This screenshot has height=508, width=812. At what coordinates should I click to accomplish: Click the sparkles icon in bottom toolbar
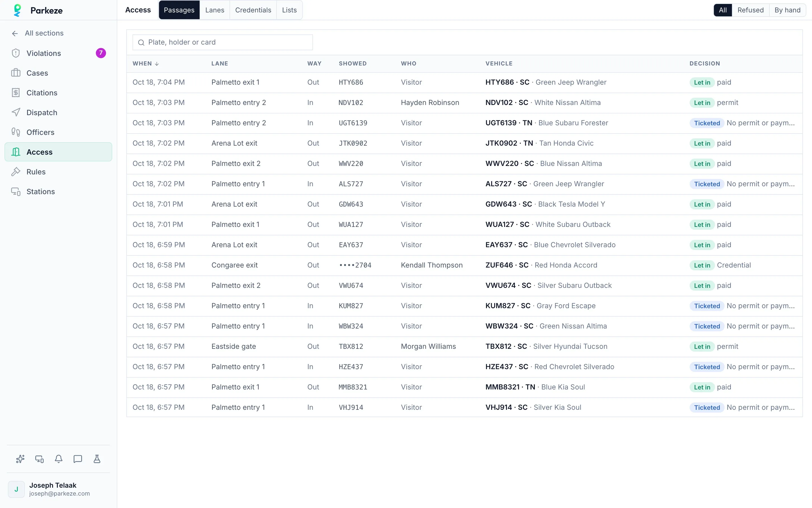click(x=20, y=459)
